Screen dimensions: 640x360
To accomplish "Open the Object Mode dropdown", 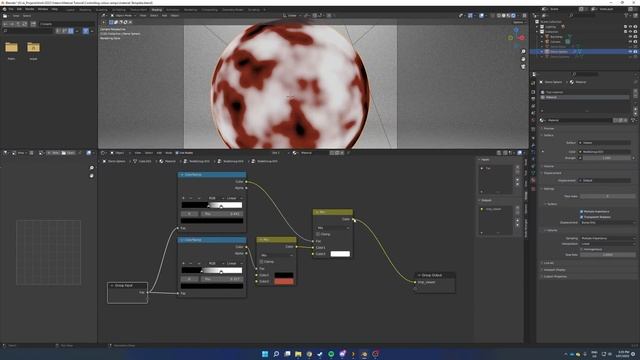I will coord(123,16).
